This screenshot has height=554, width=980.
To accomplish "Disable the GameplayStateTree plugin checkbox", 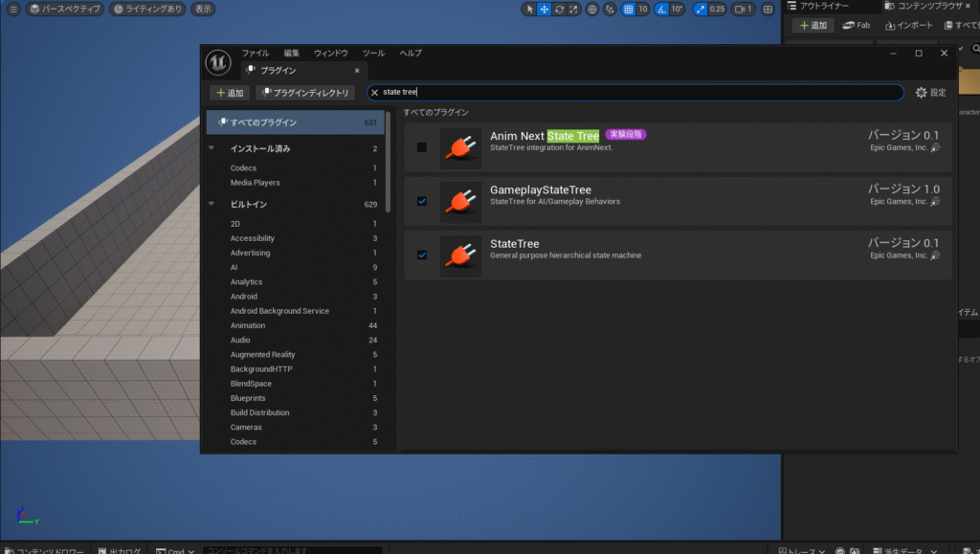I will (x=422, y=201).
